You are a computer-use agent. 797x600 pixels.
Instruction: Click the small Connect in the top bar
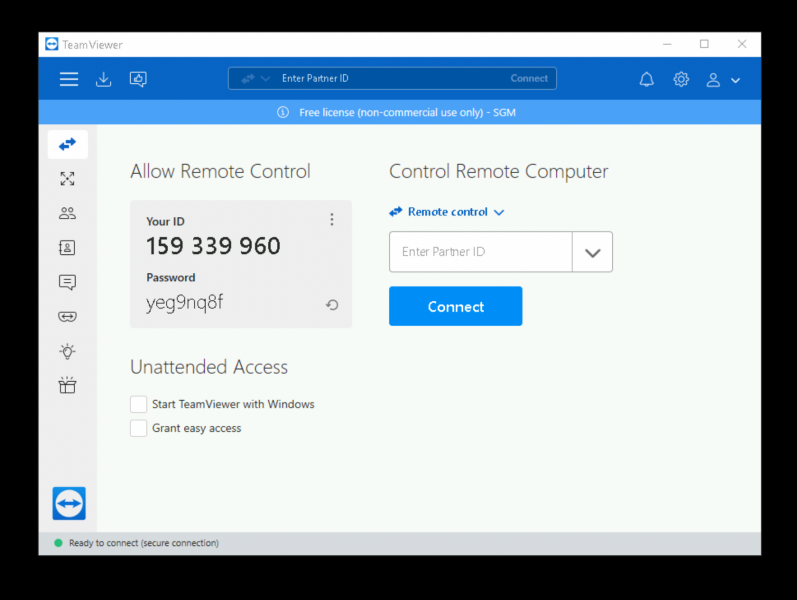pos(529,78)
